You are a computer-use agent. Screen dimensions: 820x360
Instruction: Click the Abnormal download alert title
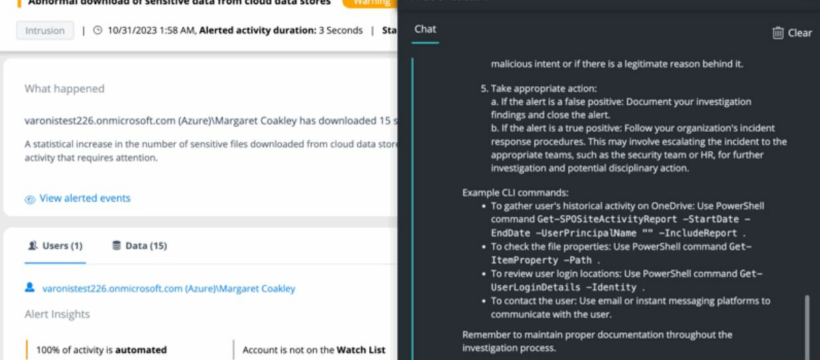tap(179, 3)
